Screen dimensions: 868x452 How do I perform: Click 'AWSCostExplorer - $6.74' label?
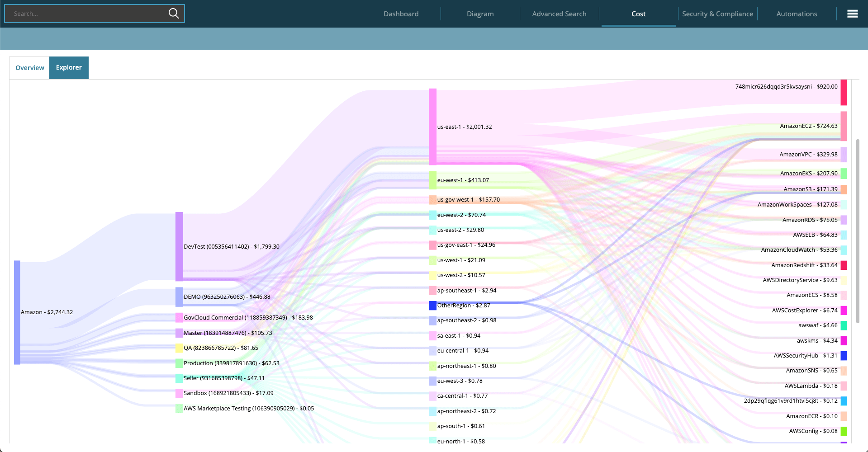805,311
